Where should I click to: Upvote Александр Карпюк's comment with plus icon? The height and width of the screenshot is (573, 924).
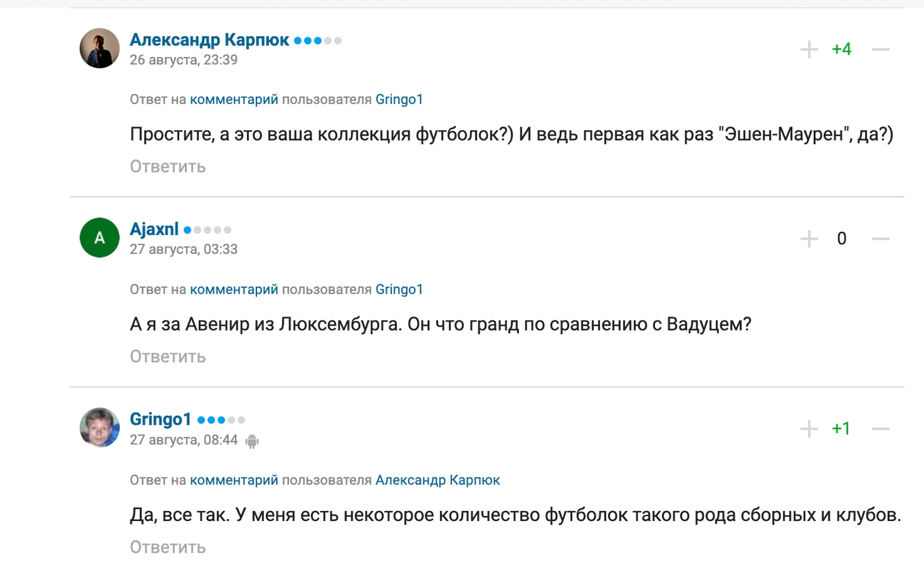[809, 49]
